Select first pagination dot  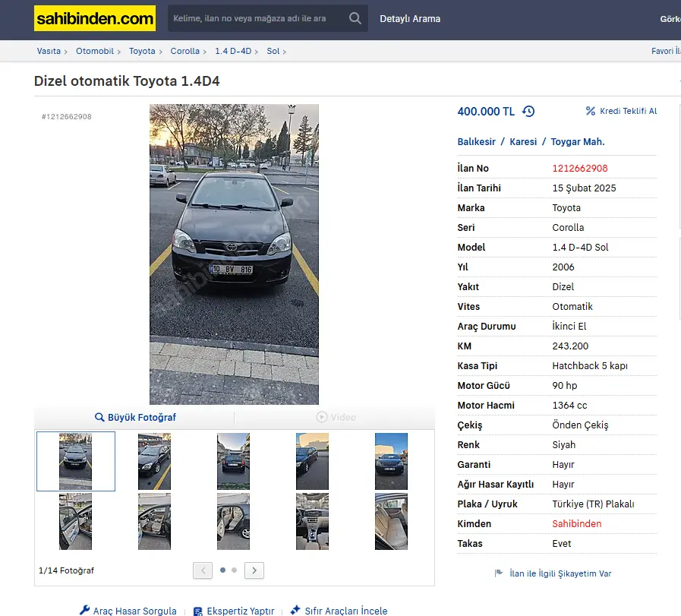(222, 570)
